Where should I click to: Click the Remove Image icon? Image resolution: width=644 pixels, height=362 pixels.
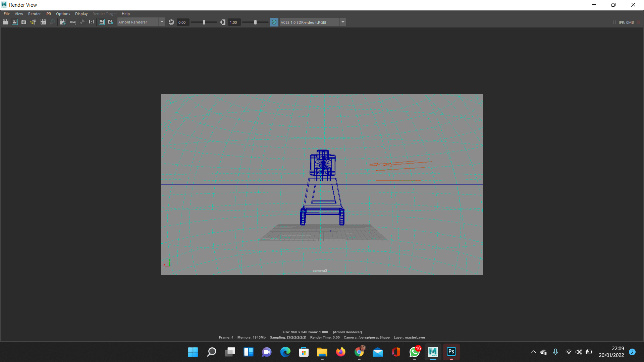coord(110,22)
